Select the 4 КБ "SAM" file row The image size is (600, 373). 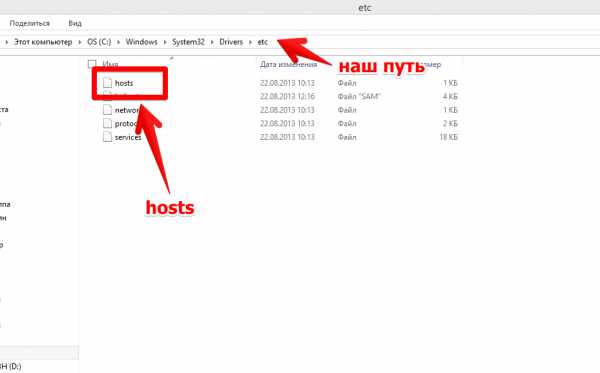(x=280, y=96)
